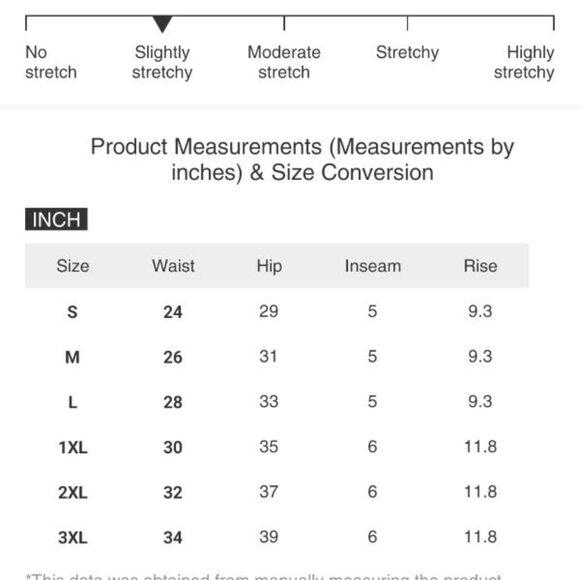This screenshot has width=580, height=580.
Task: Select the 2XL size row
Action: (x=277, y=492)
